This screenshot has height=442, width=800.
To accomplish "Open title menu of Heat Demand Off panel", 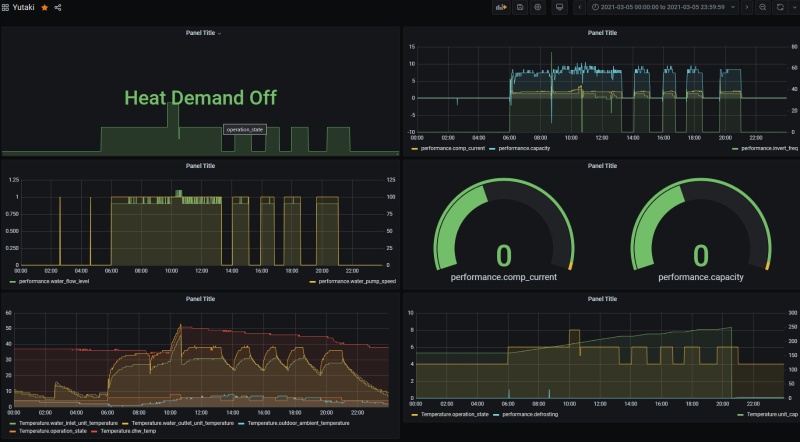I will click(203, 33).
